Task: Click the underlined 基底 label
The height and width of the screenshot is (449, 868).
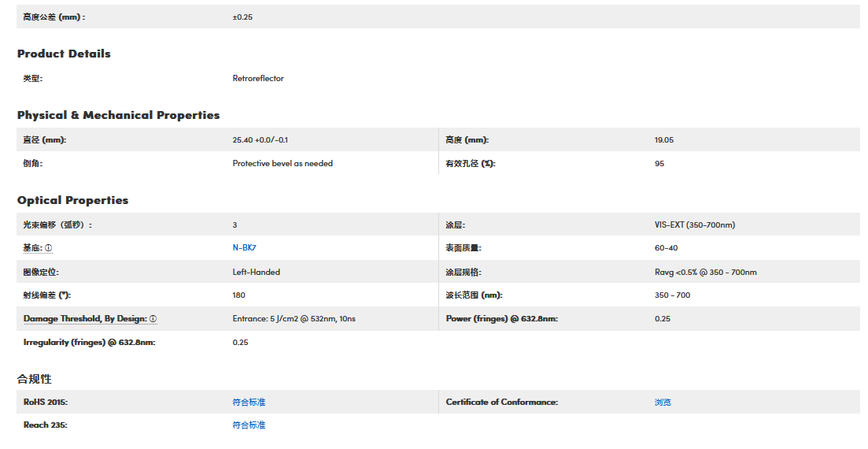Action: coord(32,248)
